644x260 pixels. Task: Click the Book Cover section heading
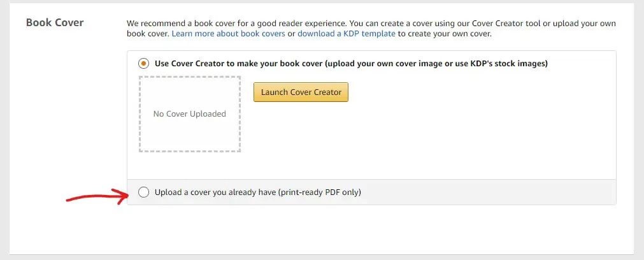(x=55, y=22)
